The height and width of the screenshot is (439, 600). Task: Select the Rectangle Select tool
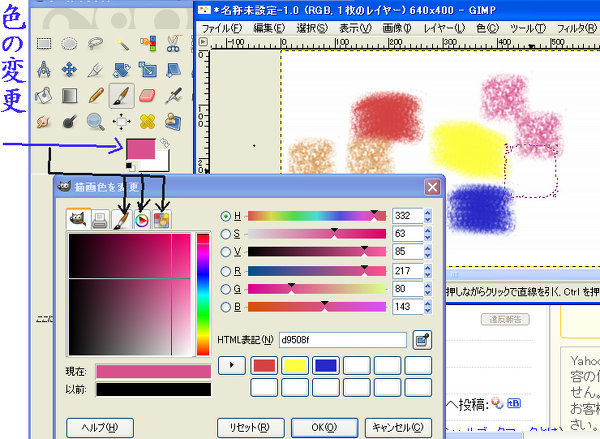tap(44, 43)
